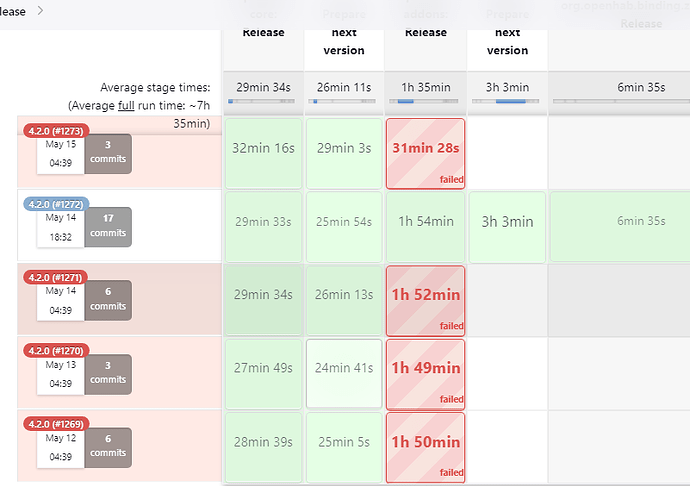The height and width of the screenshot is (486, 690).
Task: Click failed stage 1h 52min cell
Action: point(425,300)
